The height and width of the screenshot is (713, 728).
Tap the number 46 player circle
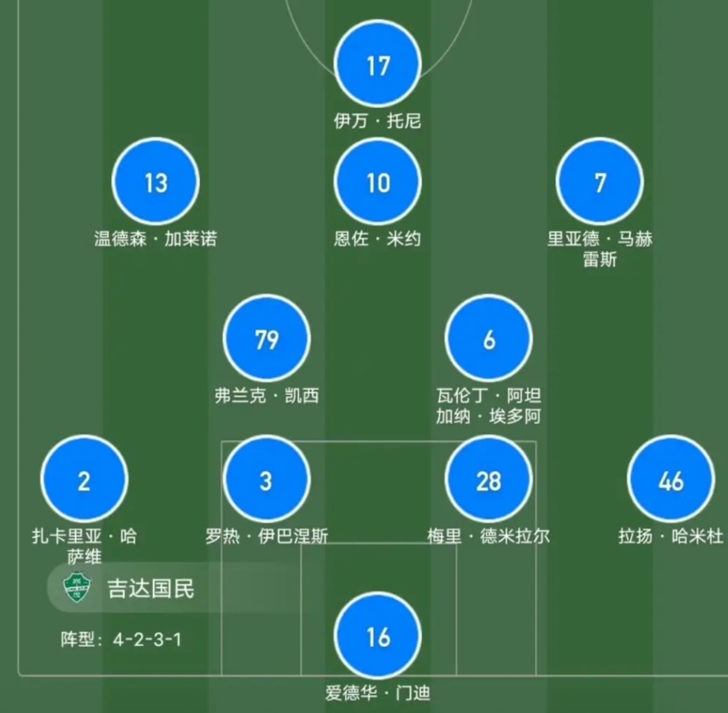tap(671, 480)
